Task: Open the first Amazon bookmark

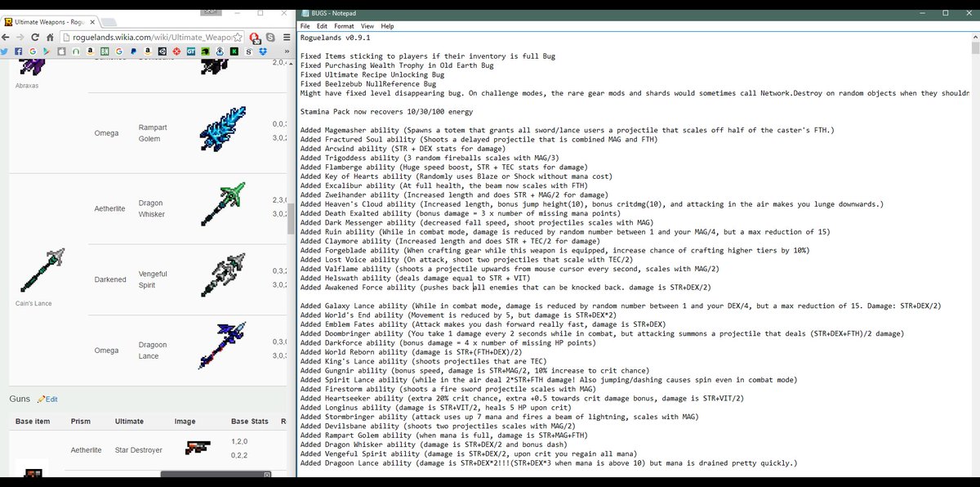Action: (x=91, y=51)
